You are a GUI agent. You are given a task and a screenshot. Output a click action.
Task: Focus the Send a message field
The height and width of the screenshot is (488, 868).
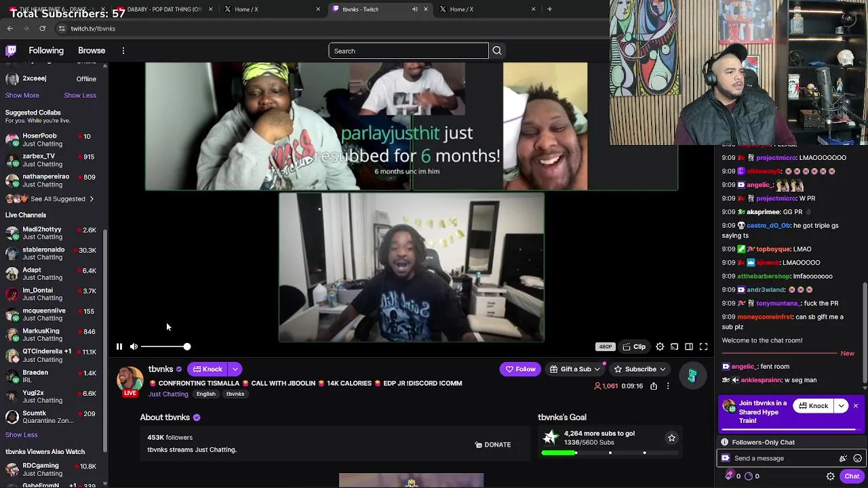pyautogui.click(x=783, y=459)
